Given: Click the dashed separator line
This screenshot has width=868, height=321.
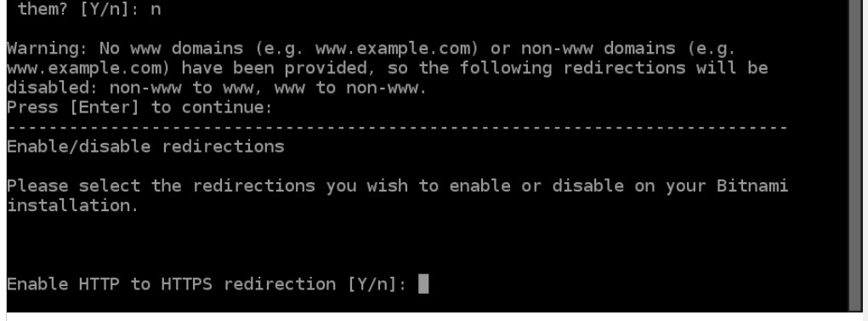Looking at the screenshot, I should (x=397, y=128).
